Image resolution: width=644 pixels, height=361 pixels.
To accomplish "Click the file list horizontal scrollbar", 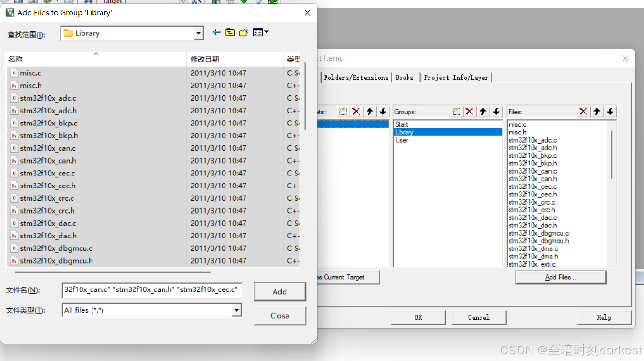I will tap(112, 272).
